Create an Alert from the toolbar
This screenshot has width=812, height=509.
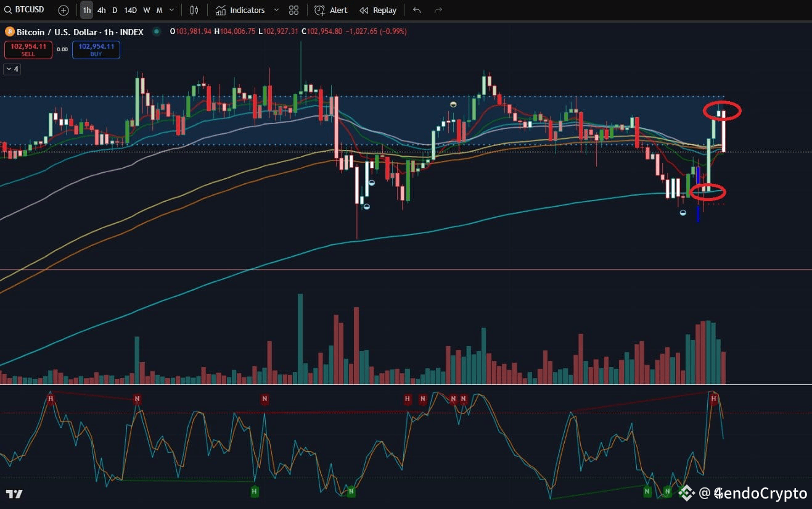coord(331,10)
